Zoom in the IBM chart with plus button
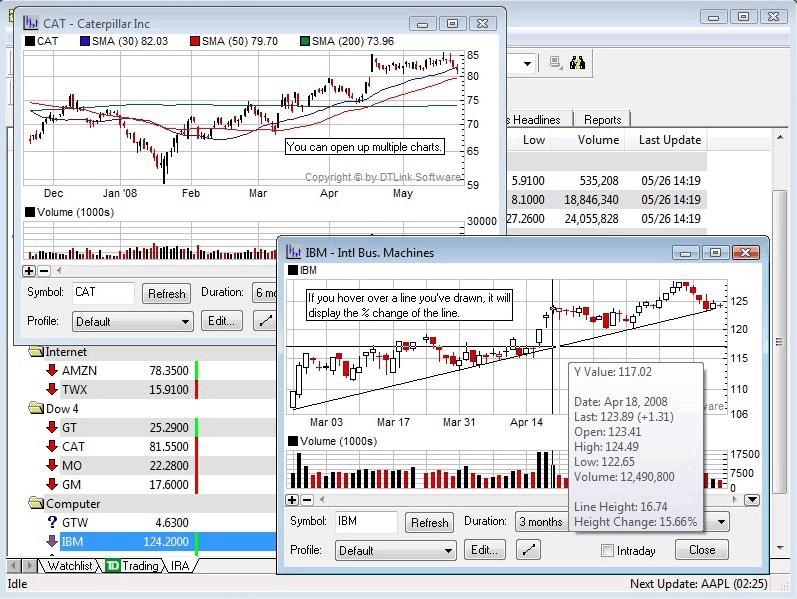The height and width of the screenshot is (599, 797). pos(292,500)
